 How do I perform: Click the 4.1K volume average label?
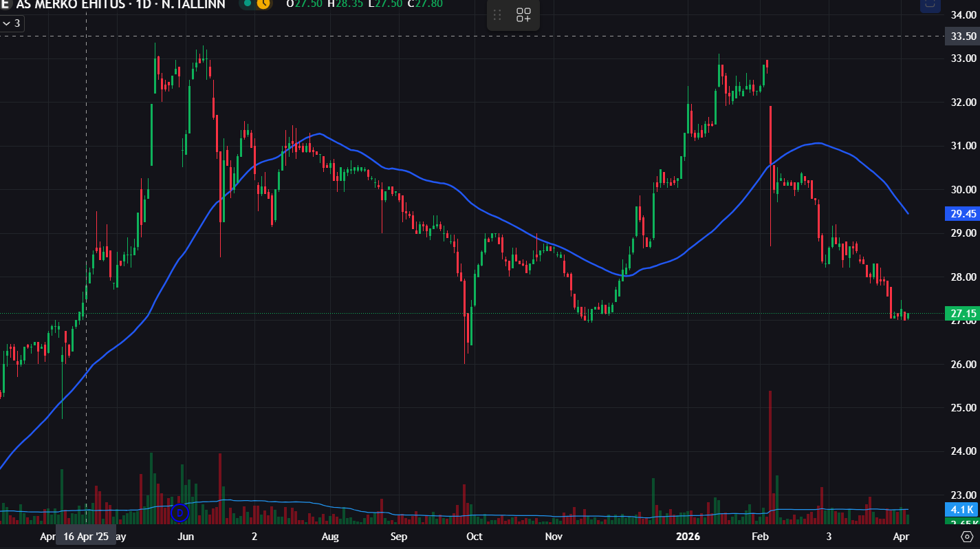tap(962, 510)
